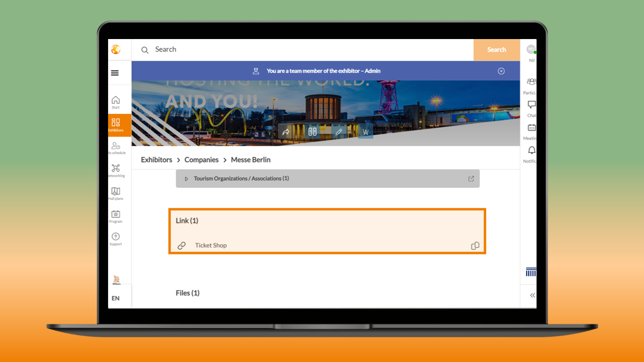Open Program in the sidebar
Screen dimensions: 644x362
(116, 216)
